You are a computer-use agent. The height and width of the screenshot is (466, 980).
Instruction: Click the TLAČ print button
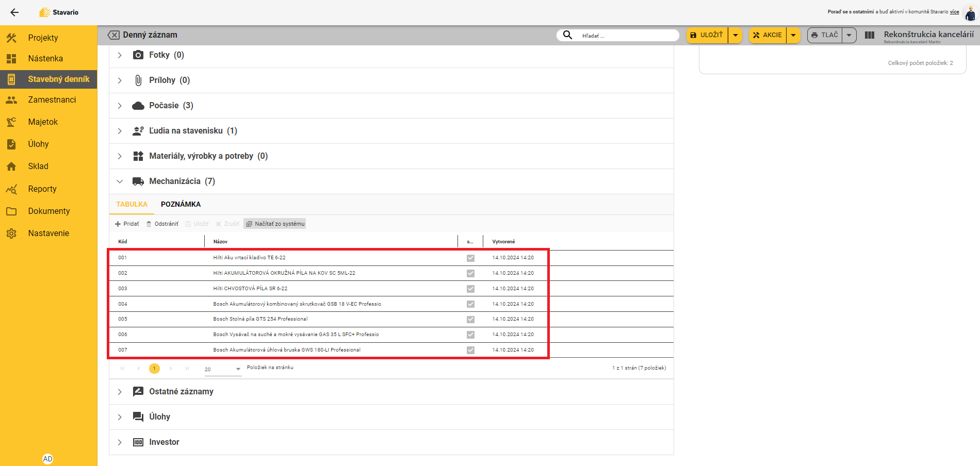824,35
